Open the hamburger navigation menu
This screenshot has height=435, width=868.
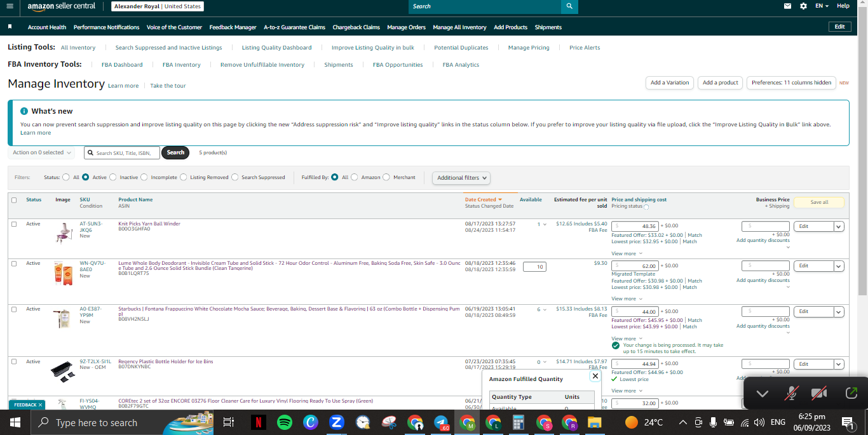click(10, 6)
